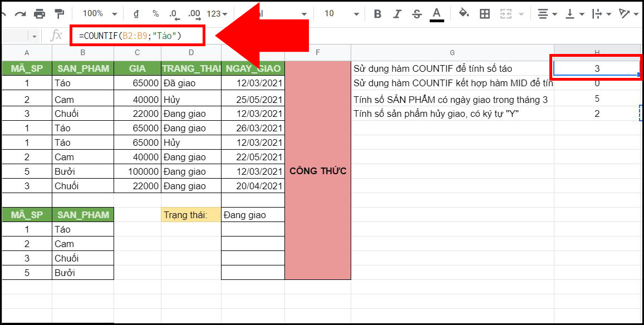Image resolution: width=644 pixels, height=325 pixels.
Task: Apply percent format to the cell
Action: (155, 13)
